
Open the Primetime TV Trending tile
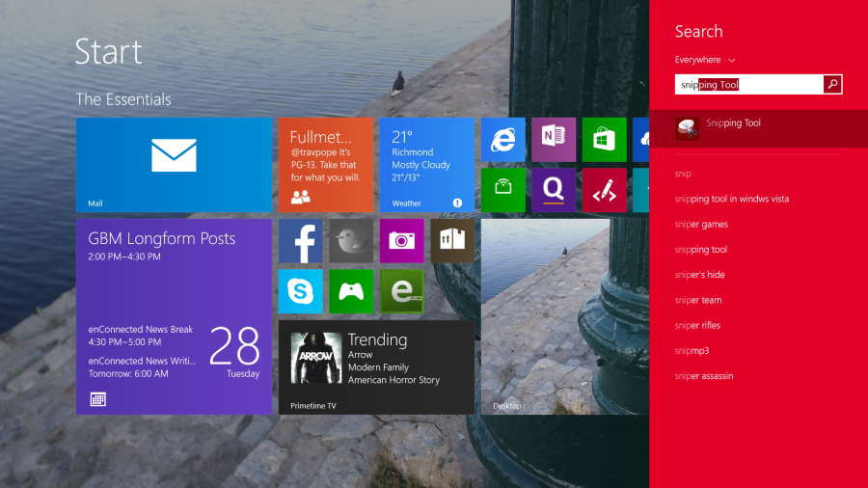click(x=376, y=367)
